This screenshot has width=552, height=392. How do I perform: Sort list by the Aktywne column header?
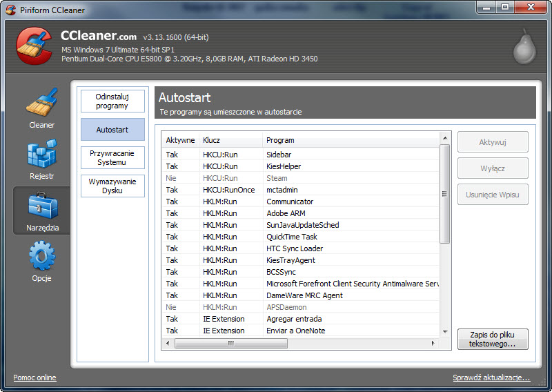coord(180,140)
